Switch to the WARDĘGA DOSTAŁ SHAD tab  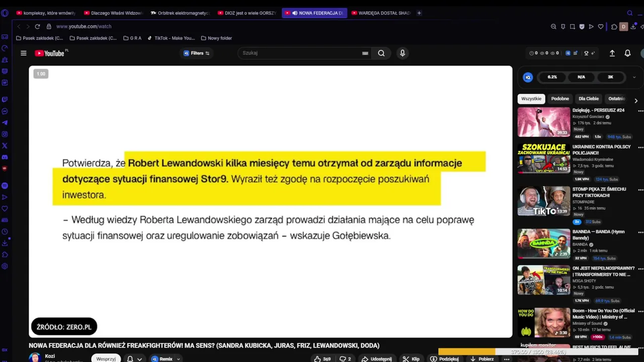[x=380, y=13]
